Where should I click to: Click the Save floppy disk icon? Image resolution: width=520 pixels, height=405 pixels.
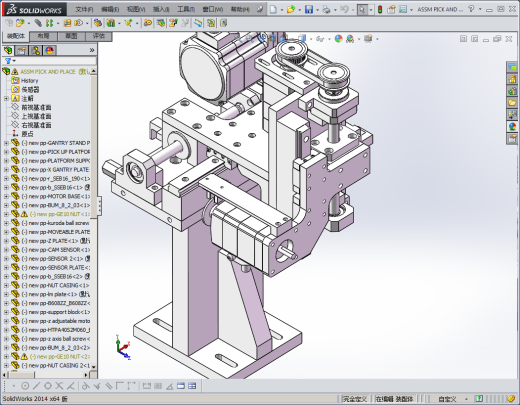(x=309, y=10)
